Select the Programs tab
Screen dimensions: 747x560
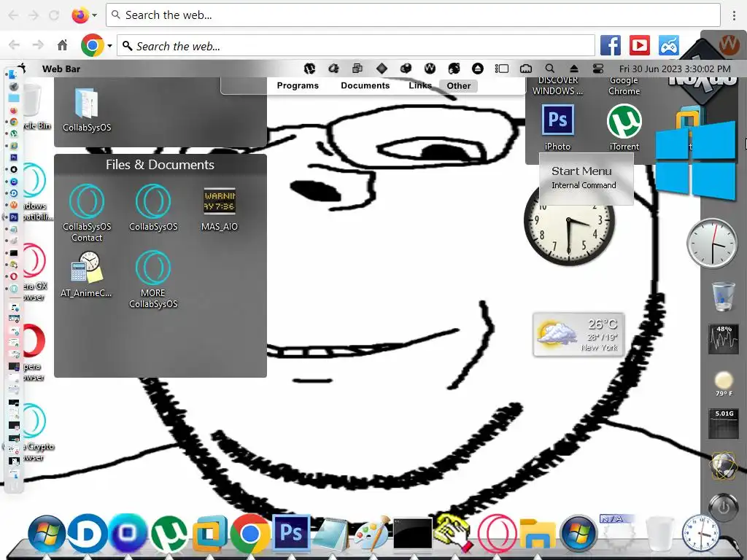[x=298, y=86]
